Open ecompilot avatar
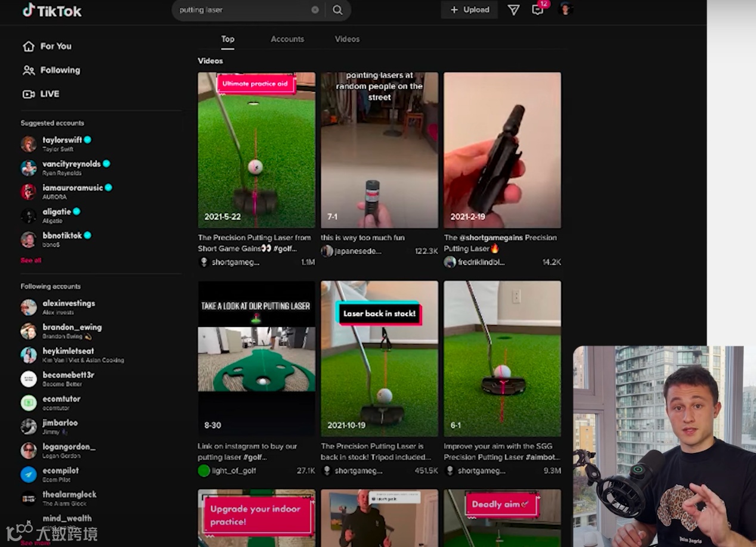The image size is (756, 547). pos(29,474)
